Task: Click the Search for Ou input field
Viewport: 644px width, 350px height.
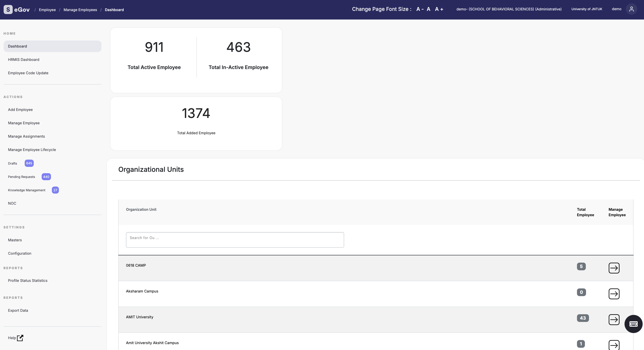Action: (x=235, y=240)
